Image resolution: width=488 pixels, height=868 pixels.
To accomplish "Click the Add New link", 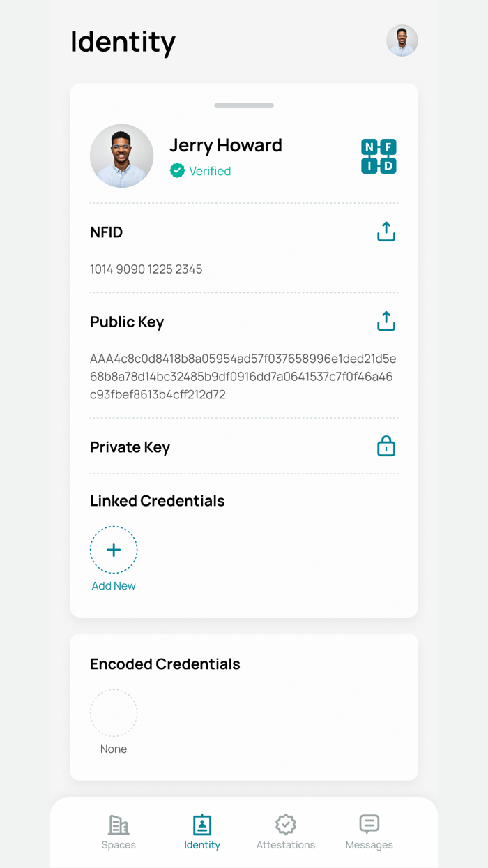I will tap(114, 585).
